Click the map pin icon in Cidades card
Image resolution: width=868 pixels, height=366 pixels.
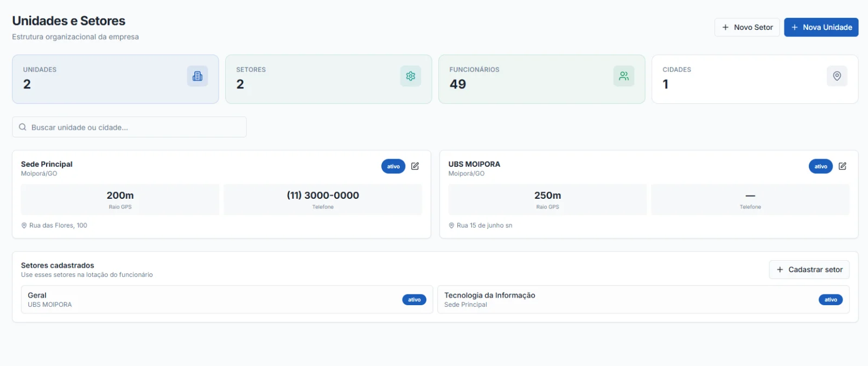click(x=837, y=76)
